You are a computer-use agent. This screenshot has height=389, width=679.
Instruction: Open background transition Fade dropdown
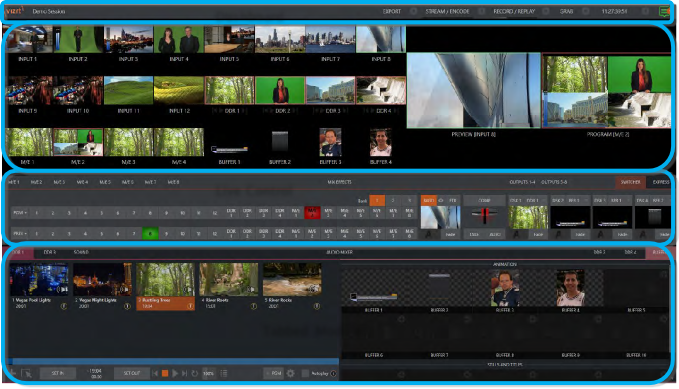tap(451, 234)
